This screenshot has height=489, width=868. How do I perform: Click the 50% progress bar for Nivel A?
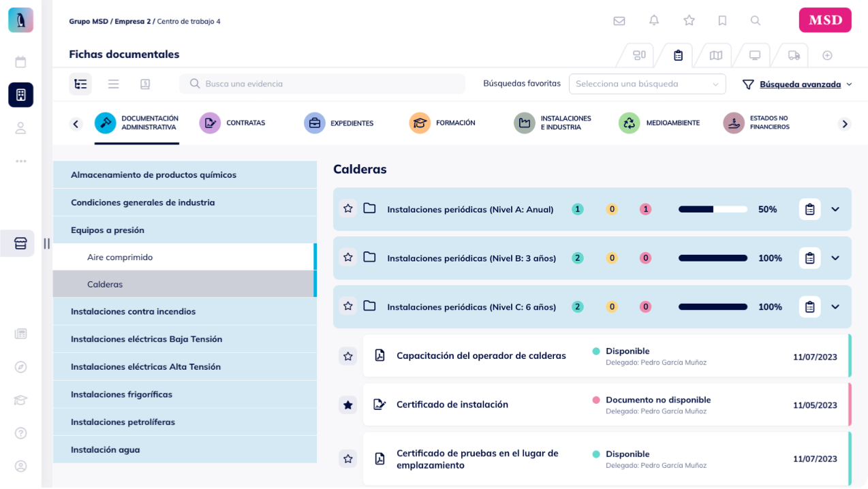(713, 209)
